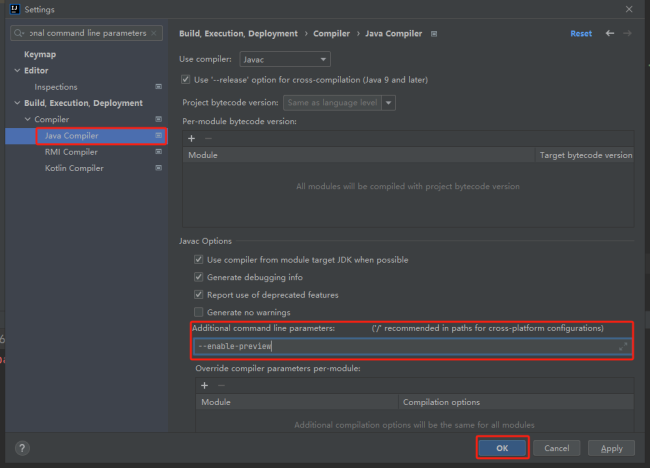Confirm settings with OK button

click(x=502, y=448)
